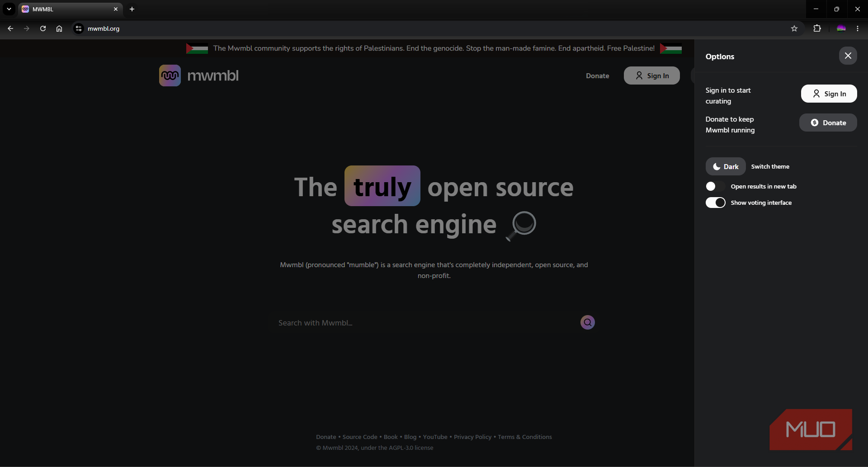
Task: Select the MWMBL browser tab
Action: (70, 9)
